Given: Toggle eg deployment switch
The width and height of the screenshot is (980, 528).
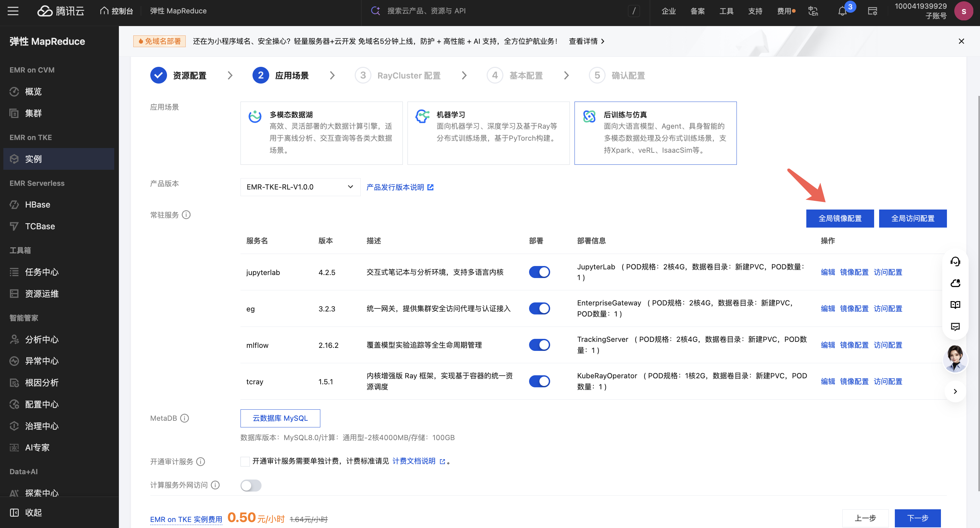Looking at the screenshot, I should (539, 308).
